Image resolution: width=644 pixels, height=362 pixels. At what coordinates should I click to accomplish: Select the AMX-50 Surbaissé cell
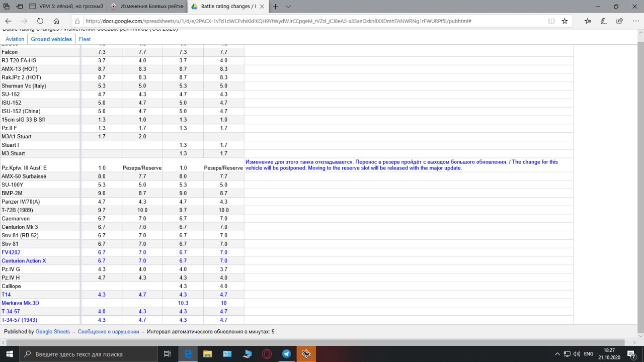[x=40, y=176]
